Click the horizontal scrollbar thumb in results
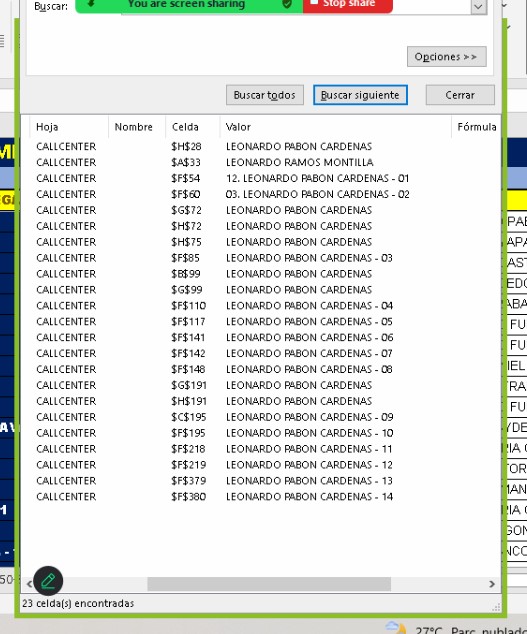Screen dimensions: 527x634 tap(269, 584)
